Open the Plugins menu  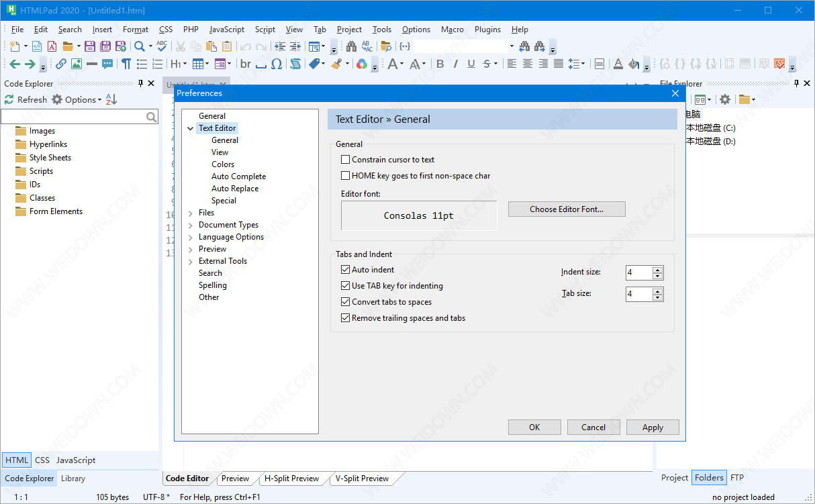(487, 30)
